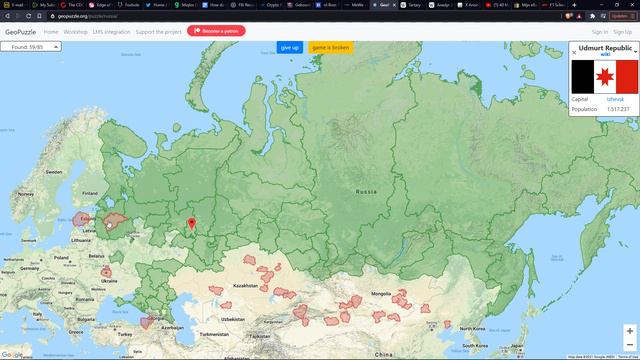Click the Udmurt Republic flag image

pos(604,77)
